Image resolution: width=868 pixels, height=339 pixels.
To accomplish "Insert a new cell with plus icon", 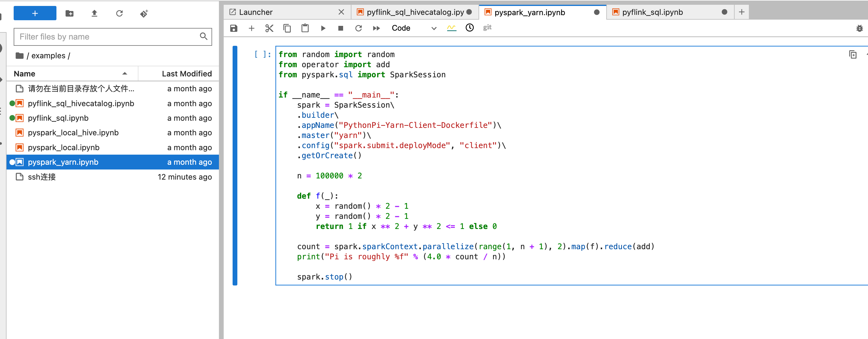I will [x=251, y=28].
